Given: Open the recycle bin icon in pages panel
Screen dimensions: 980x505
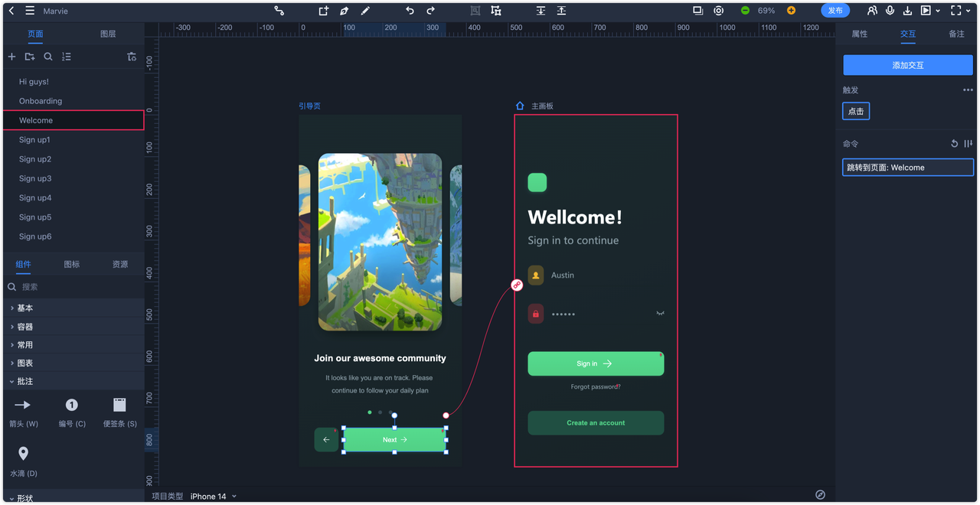Looking at the screenshot, I should pyautogui.click(x=132, y=57).
